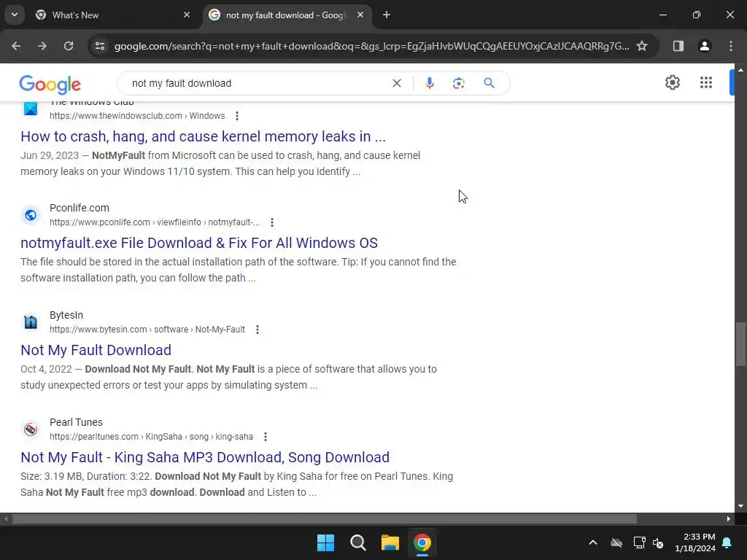Search by image with Google Lens icon
The height and width of the screenshot is (560, 747).
click(x=458, y=83)
